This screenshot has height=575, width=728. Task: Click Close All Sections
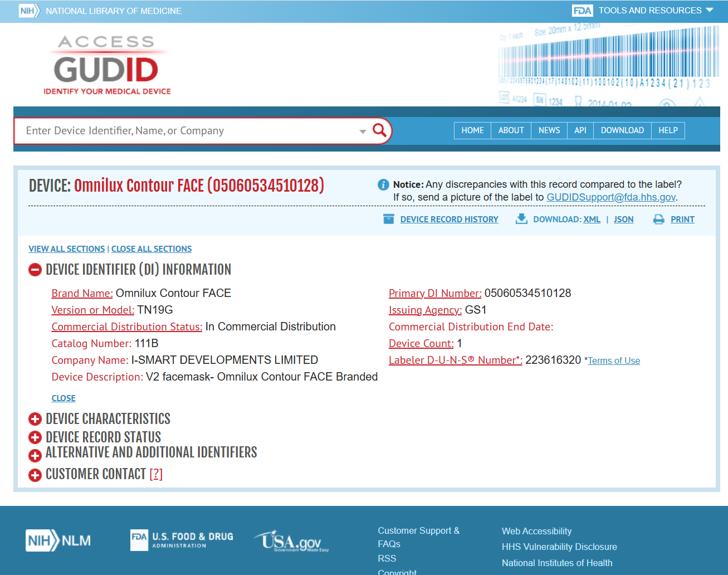152,249
